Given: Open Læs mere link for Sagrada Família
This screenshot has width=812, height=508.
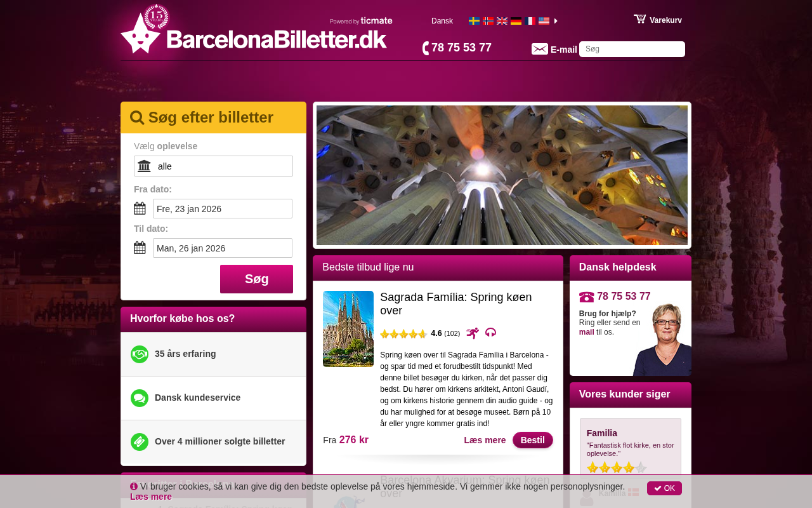Looking at the screenshot, I should (485, 440).
